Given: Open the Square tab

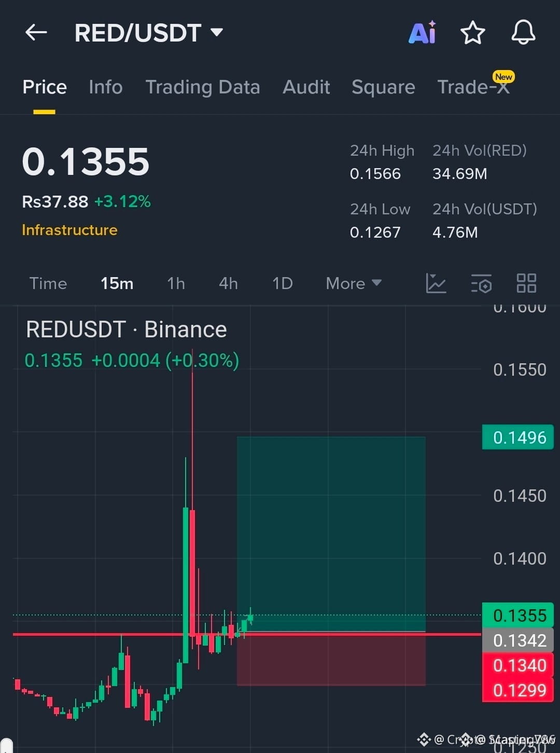Looking at the screenshot, I should coord(383,87).
